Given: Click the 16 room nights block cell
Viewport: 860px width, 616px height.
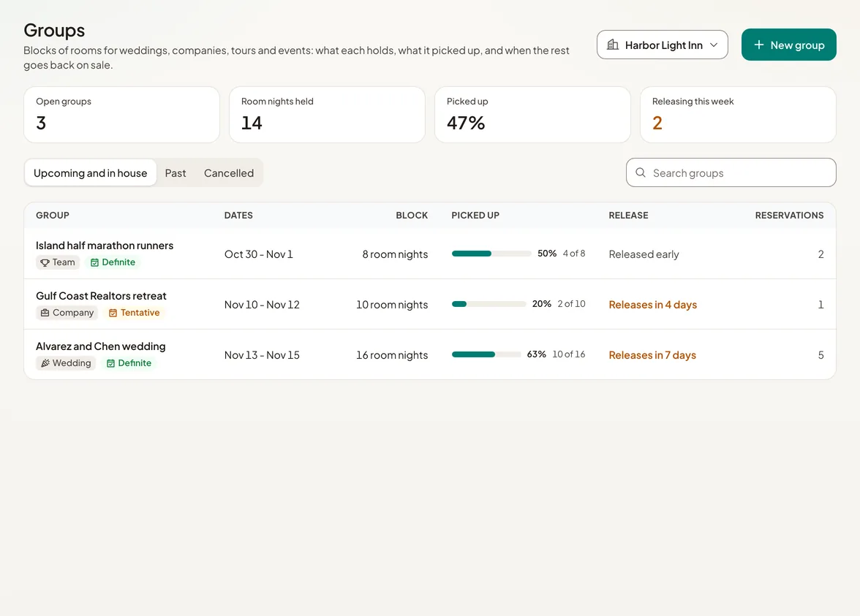Looking at the screenshot, I should tap(392, 355).
